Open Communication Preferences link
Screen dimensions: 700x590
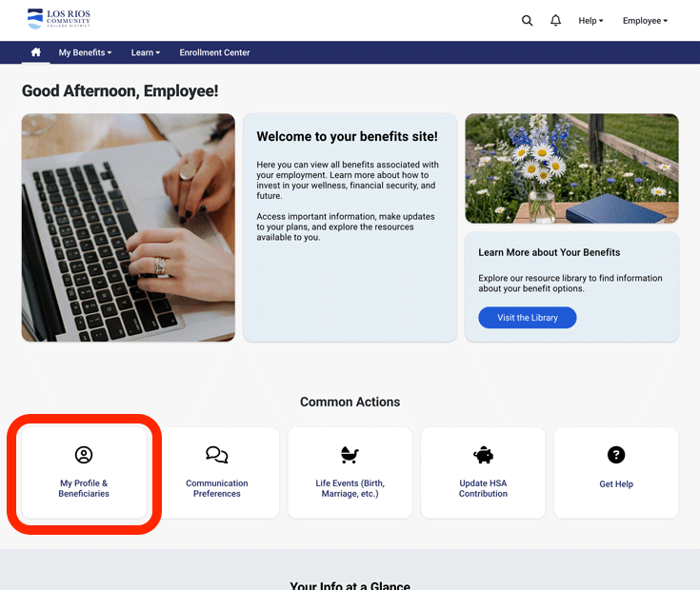(x=216, y=488)
